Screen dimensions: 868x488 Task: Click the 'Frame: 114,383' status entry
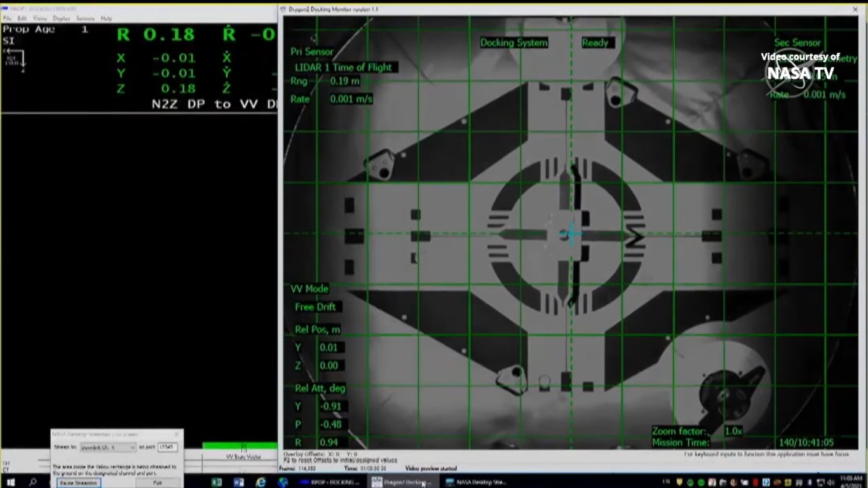[297, 468]
